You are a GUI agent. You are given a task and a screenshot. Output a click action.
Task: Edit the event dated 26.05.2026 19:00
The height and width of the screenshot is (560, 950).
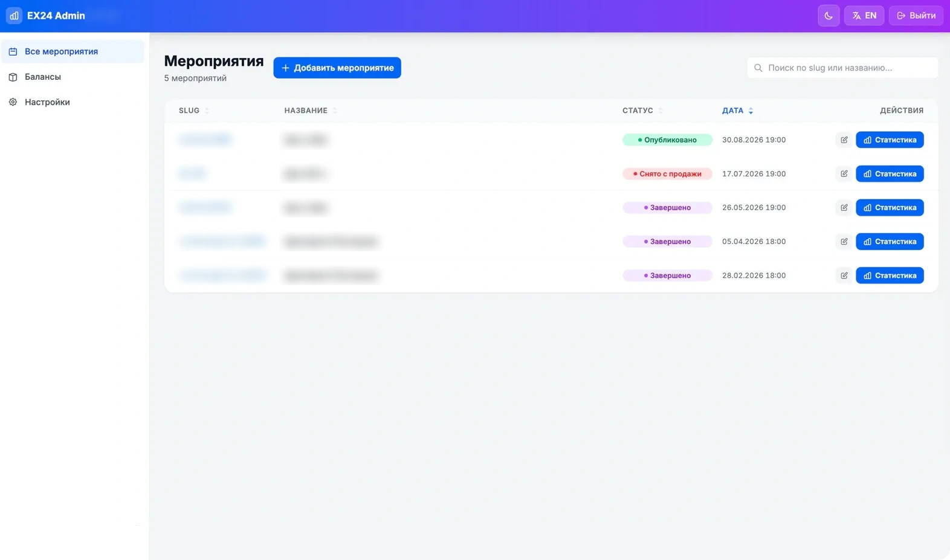(844, 207)
